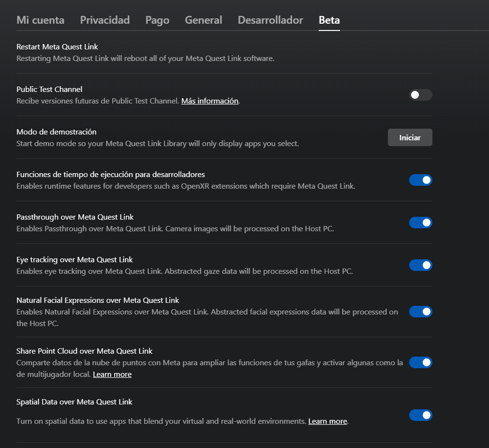Click Learn more under Share Point Cloud

pyautogui.click(x=112, y=374)
